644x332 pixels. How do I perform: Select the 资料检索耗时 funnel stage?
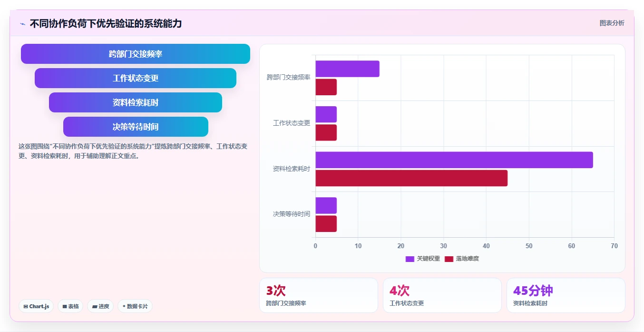136,102
